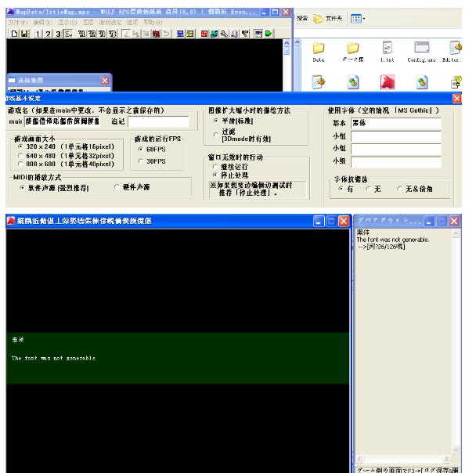Image resolution: width=476 pixels, height=473 pixels.
Task: Choose the pencil drawing tool
Action: [126, 34]
